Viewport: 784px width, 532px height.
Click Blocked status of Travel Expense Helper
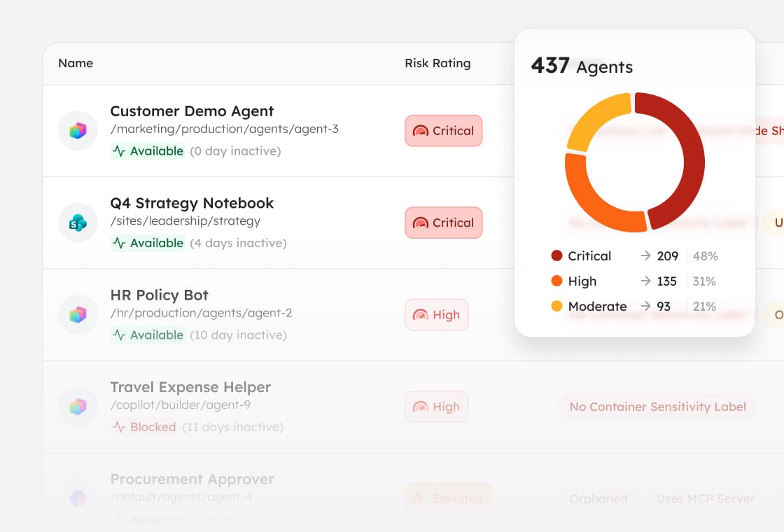144,427
